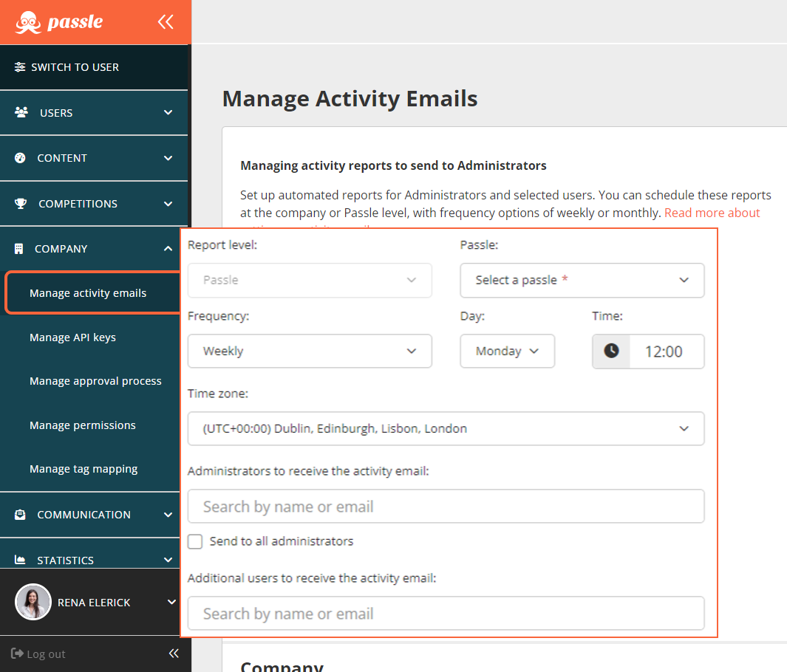Open the Day dropdown showing Monday
The image size is (787, 672).
click(x=508, y=351)
